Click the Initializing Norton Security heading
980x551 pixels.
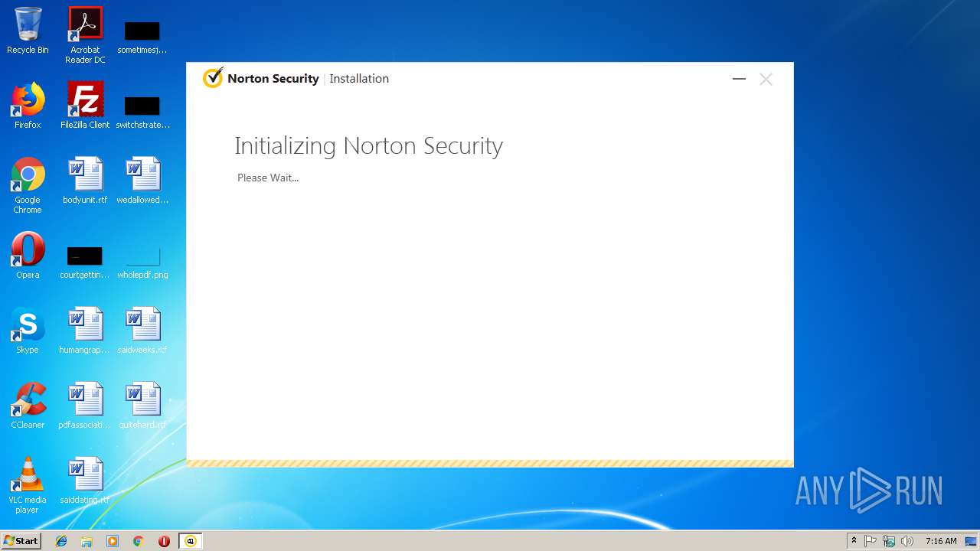point(368,146)
